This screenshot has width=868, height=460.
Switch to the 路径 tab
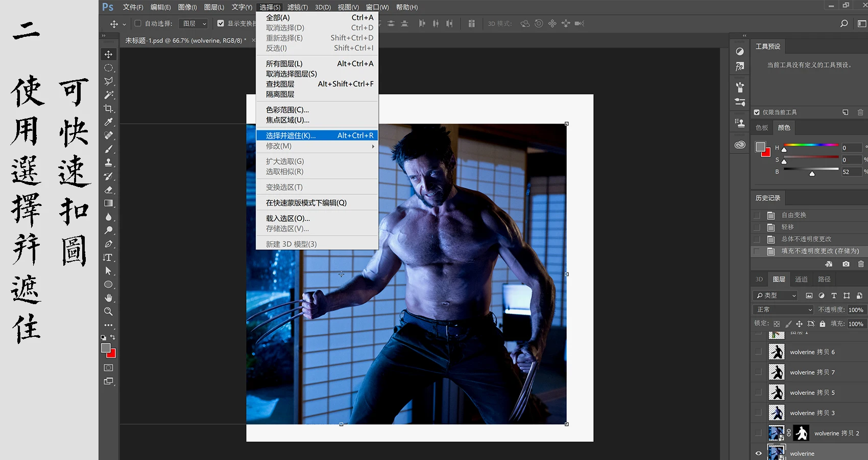click(824, 279)
